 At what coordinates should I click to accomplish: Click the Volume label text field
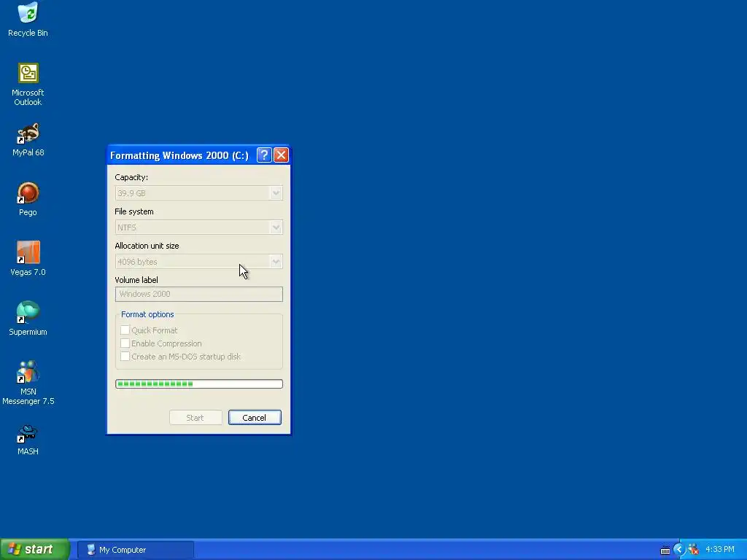[x=198, y=294]
